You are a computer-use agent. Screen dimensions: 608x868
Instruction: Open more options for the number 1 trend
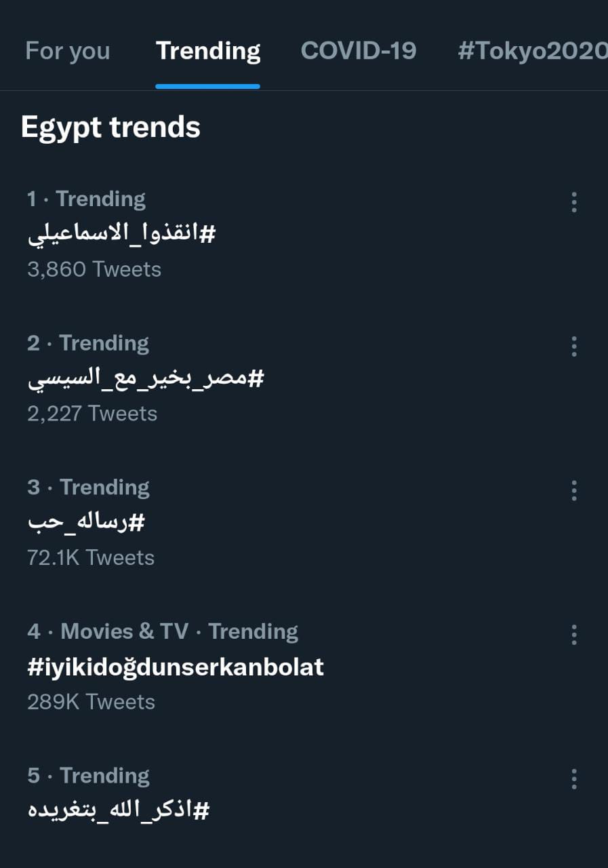click(x=573, y=202)
